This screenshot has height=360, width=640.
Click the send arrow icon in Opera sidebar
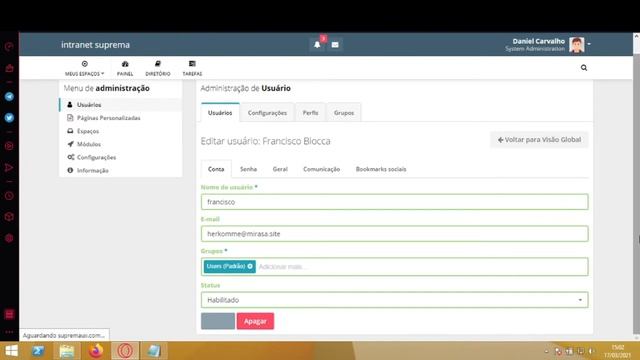tap(9, 168)
